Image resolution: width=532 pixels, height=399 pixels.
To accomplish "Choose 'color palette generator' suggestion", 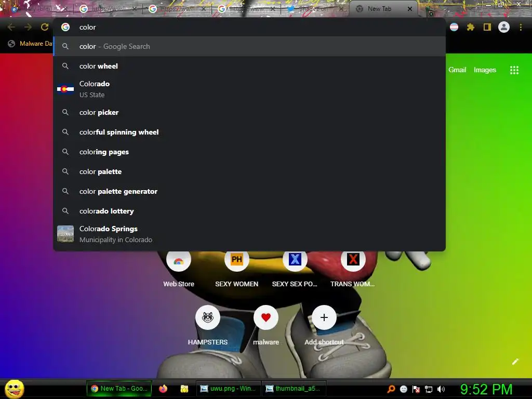I will (x=249, y=191).
